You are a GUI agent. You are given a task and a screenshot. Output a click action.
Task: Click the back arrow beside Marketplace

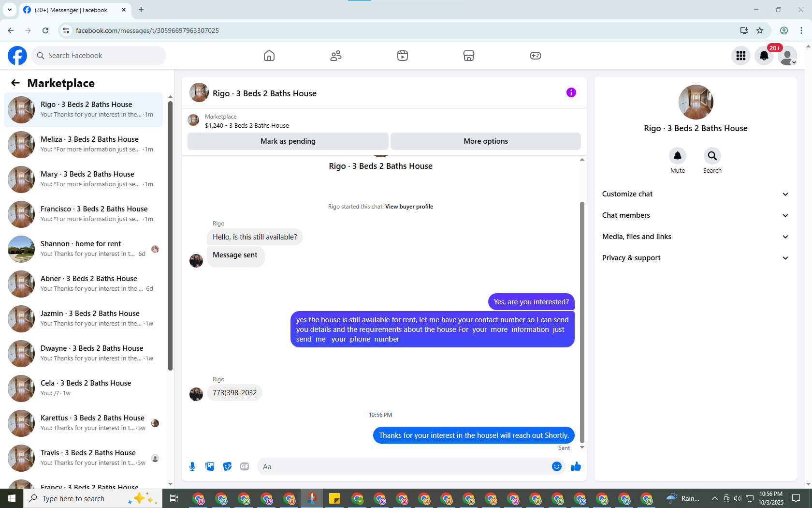tap(15, 83)
